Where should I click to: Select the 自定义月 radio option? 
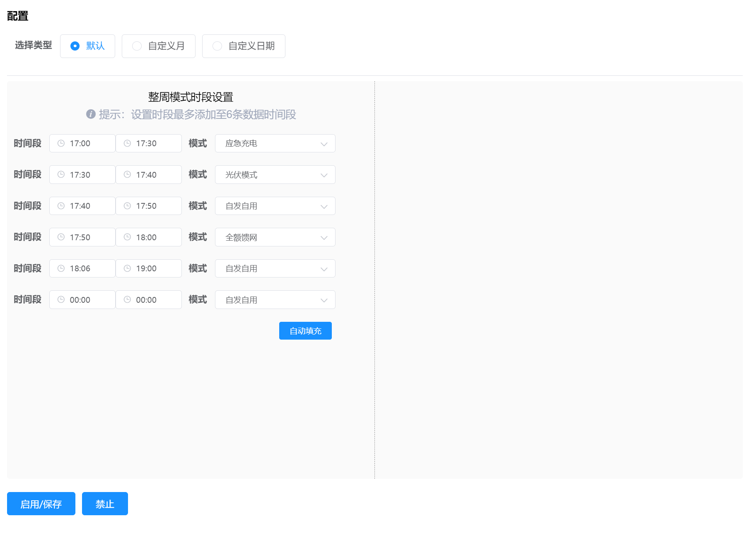(x=159, y=46)
